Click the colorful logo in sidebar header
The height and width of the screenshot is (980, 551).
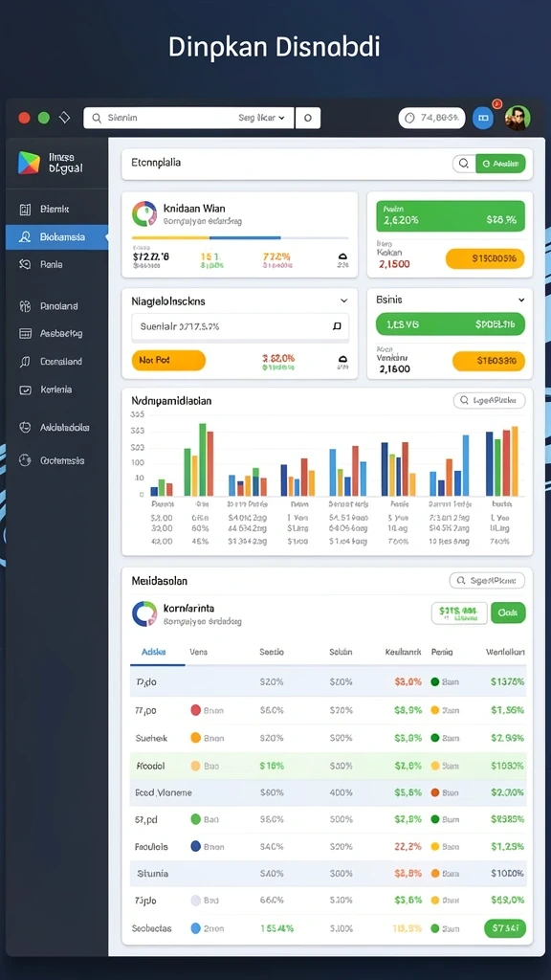(29, 163)
